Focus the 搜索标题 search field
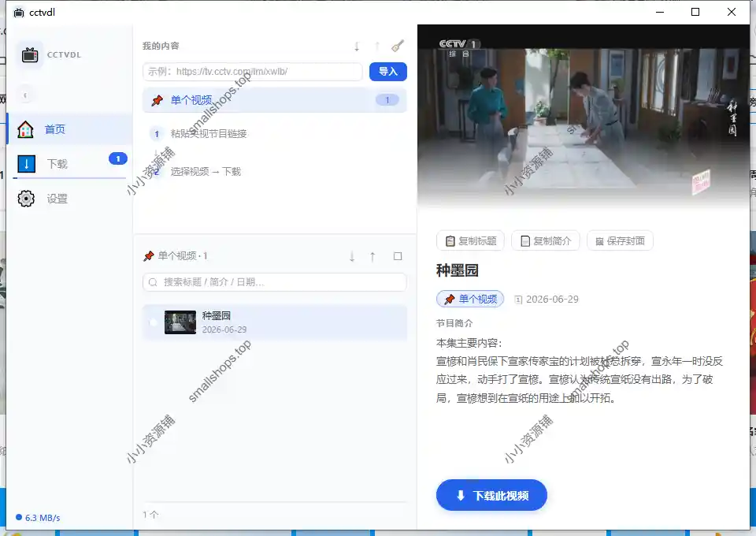 click(x=274, y=282)
